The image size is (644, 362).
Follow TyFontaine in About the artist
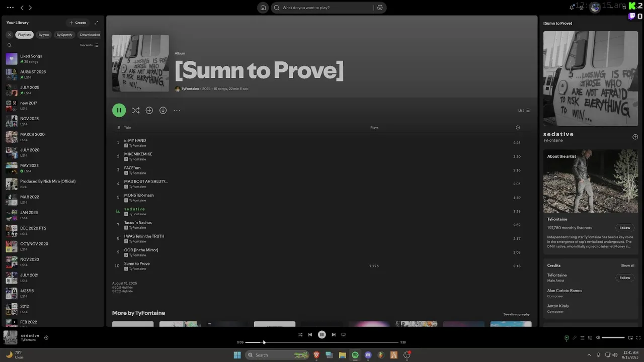click(x=624, y=228)
